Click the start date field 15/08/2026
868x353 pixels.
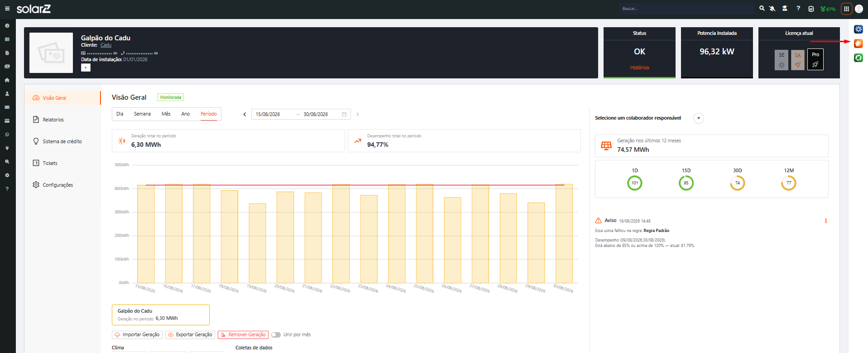coord(268,114)
